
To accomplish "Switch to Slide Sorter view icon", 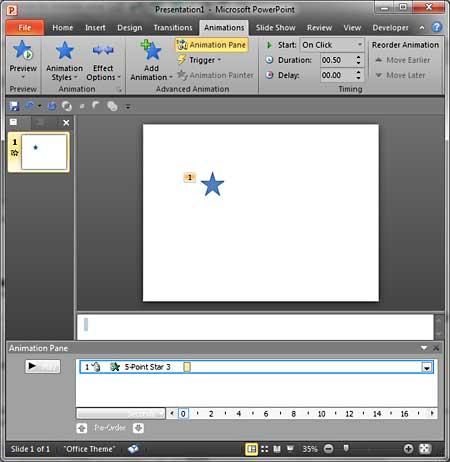I will pyautogui.click(x=265, y=449).
